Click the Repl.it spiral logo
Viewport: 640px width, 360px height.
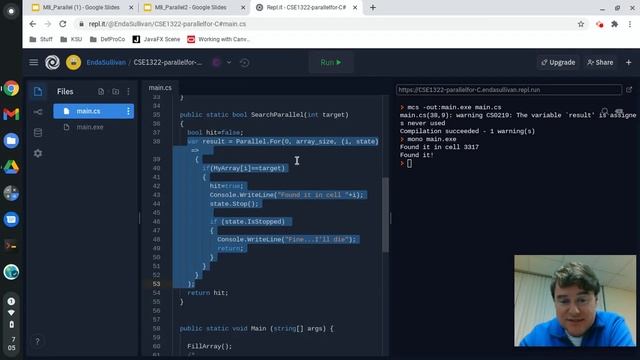click(x=52, y=62)
